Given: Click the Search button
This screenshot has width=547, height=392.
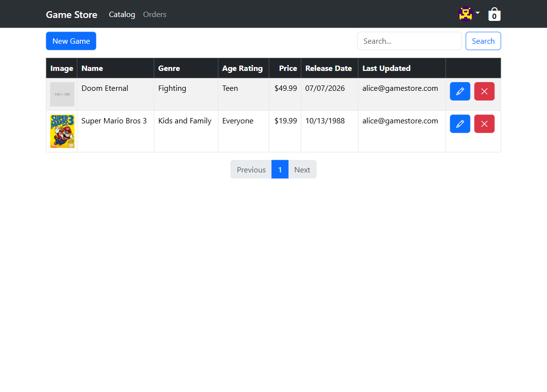Looking at the screenshot, I should click(483, 41).
